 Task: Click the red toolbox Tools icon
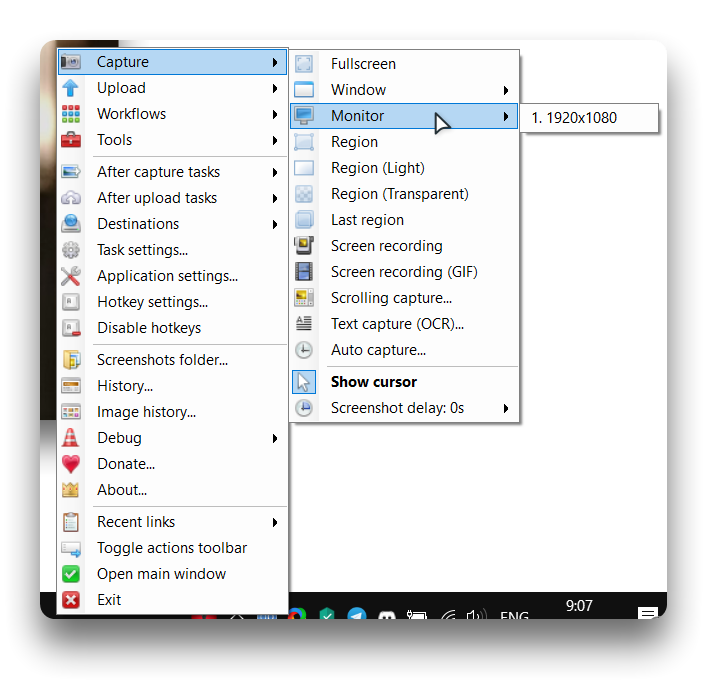71,140
